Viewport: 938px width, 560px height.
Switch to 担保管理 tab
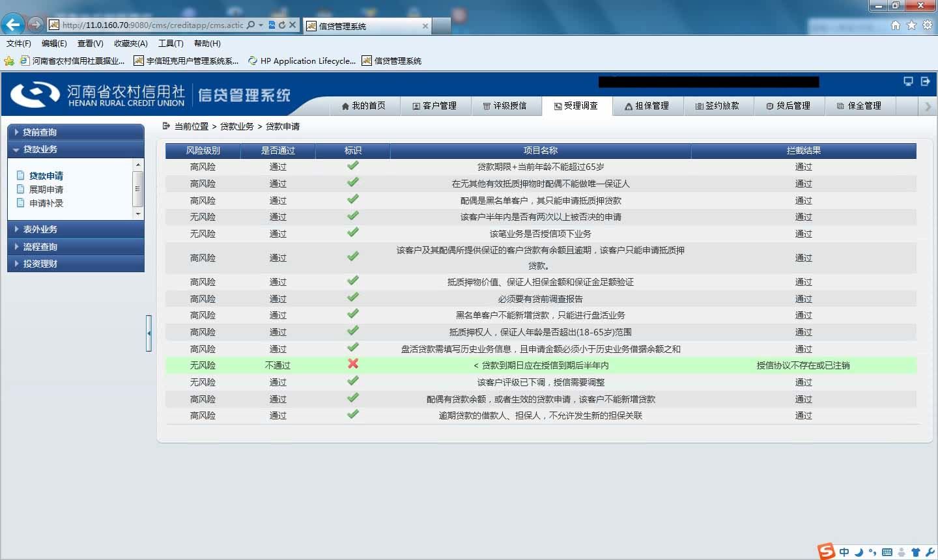coord(647,105)
